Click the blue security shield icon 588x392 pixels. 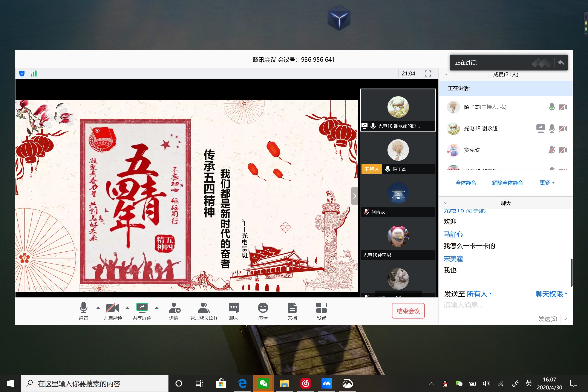click(x=22, y=73)
